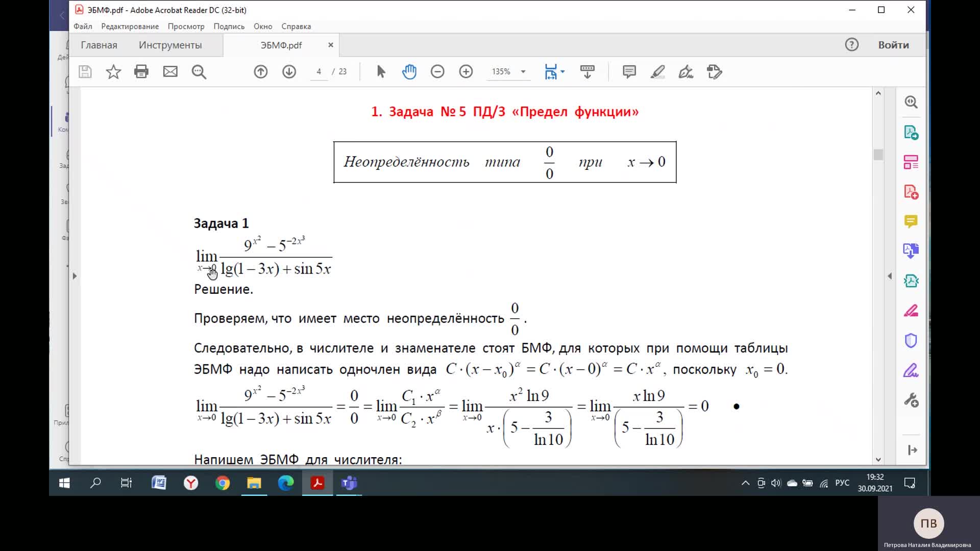Open the Подпись menu

coord(229,27)
